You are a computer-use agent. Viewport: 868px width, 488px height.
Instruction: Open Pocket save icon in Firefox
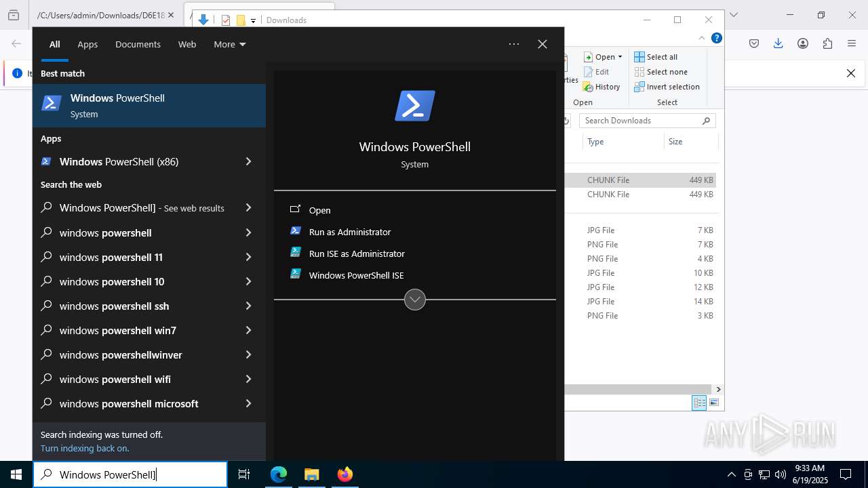[x=754, y=43]
